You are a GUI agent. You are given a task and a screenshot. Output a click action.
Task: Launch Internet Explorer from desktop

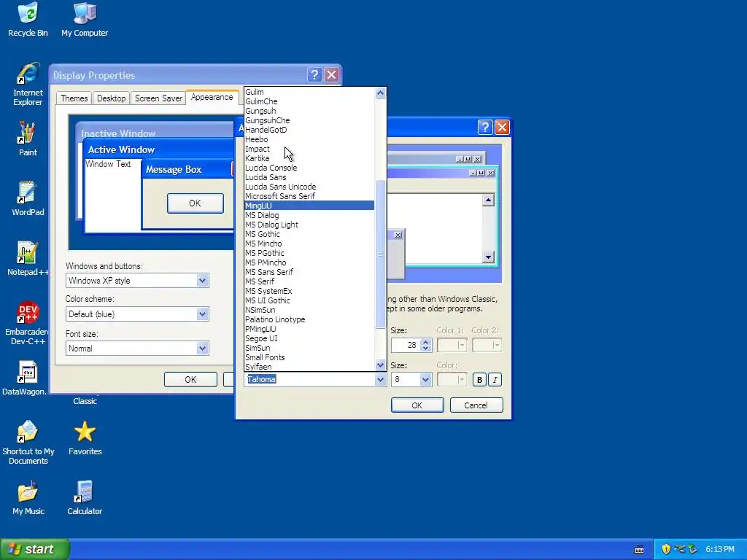[28, 85]
